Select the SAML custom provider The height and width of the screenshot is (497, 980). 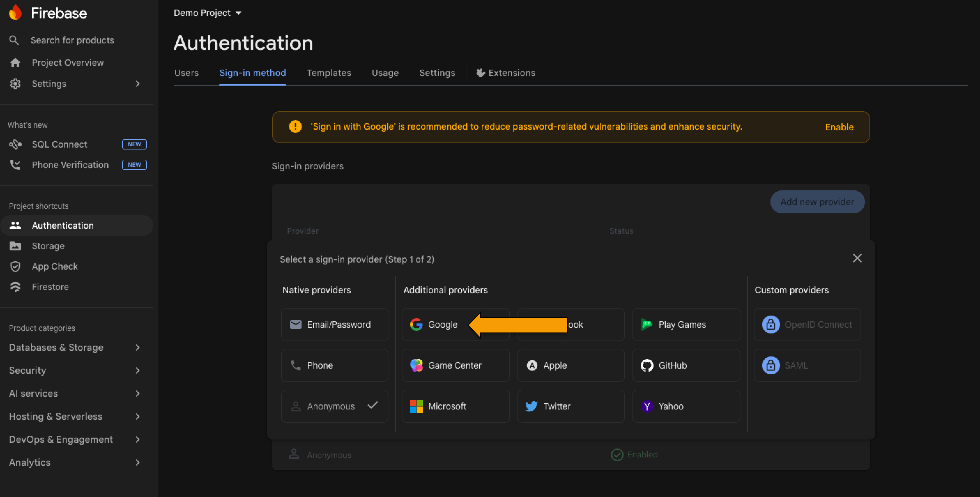[x=807, y=365]
